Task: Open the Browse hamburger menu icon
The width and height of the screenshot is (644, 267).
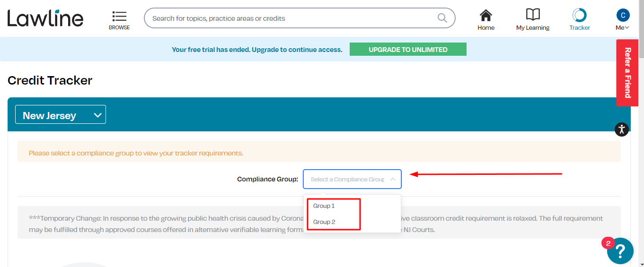Action: pyautogui.click(x=119, y=16)
